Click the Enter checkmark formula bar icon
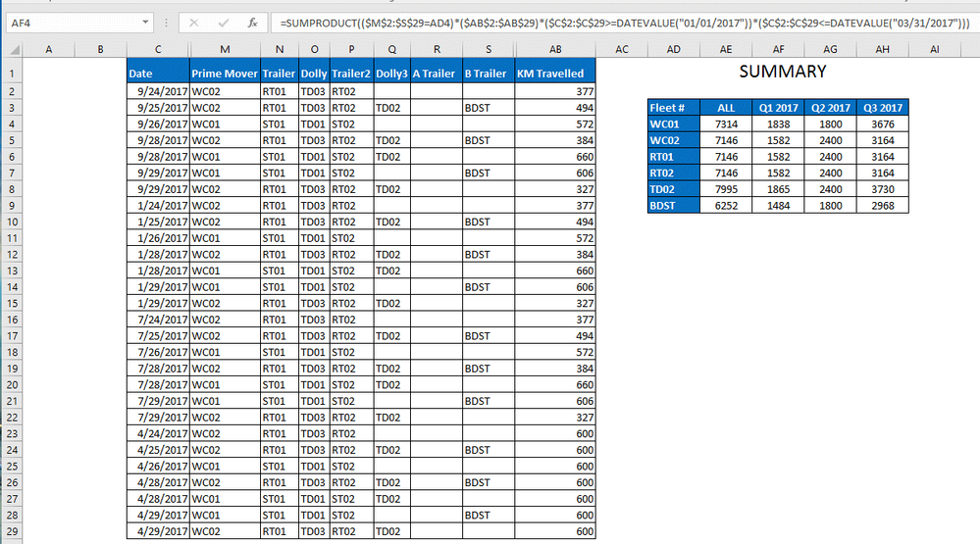The width and height of the screenshot is (980, 544). click(x=223, y=24)
